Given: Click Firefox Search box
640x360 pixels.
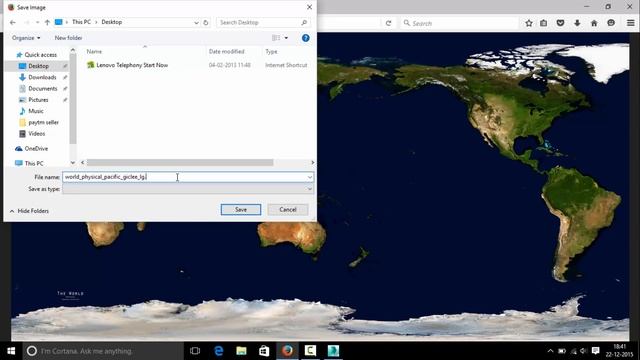Looking at the screenshot, I should 459,23.
